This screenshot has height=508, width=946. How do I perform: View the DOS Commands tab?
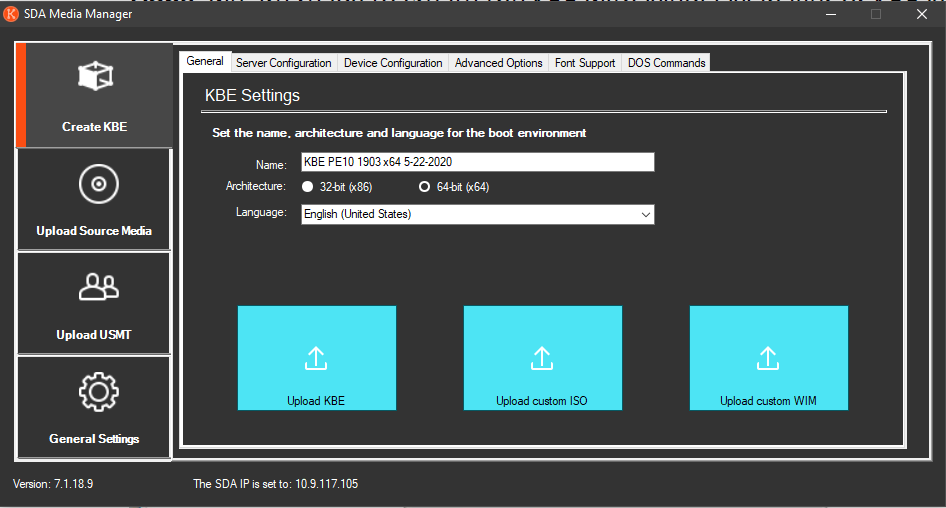(x=666, y=63)
